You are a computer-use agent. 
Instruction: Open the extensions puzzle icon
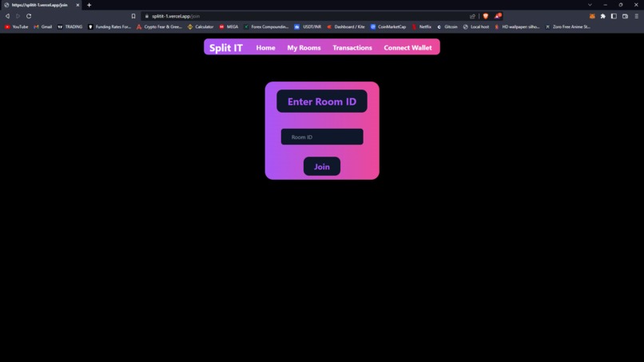[x=603, y=16]
